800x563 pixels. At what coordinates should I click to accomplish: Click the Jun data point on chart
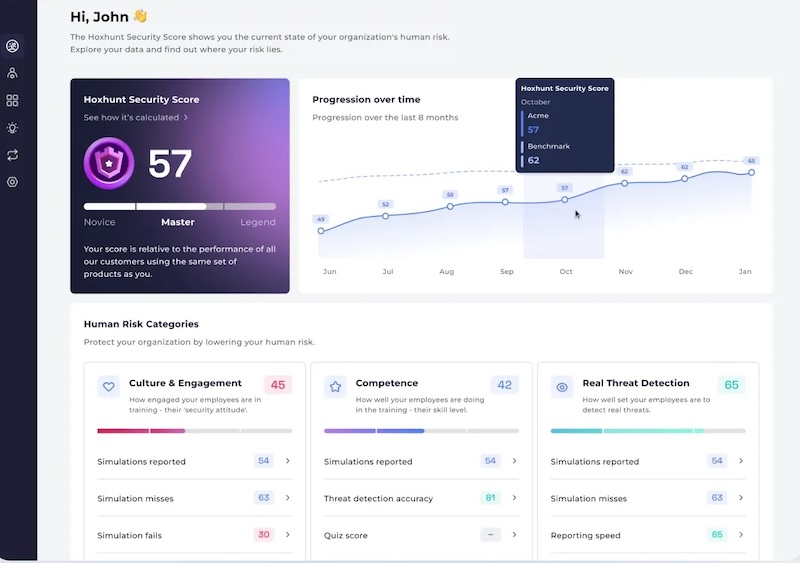click(x=321, y=231)
